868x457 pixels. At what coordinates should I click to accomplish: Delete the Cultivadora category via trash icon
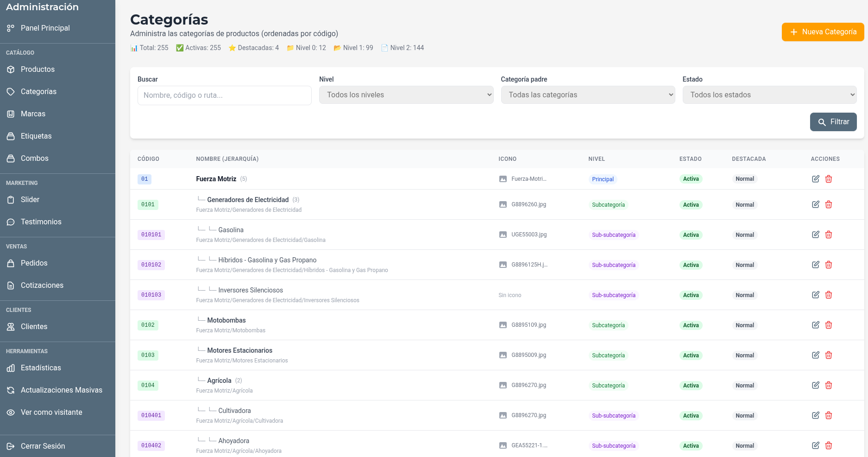pos(829,415)
